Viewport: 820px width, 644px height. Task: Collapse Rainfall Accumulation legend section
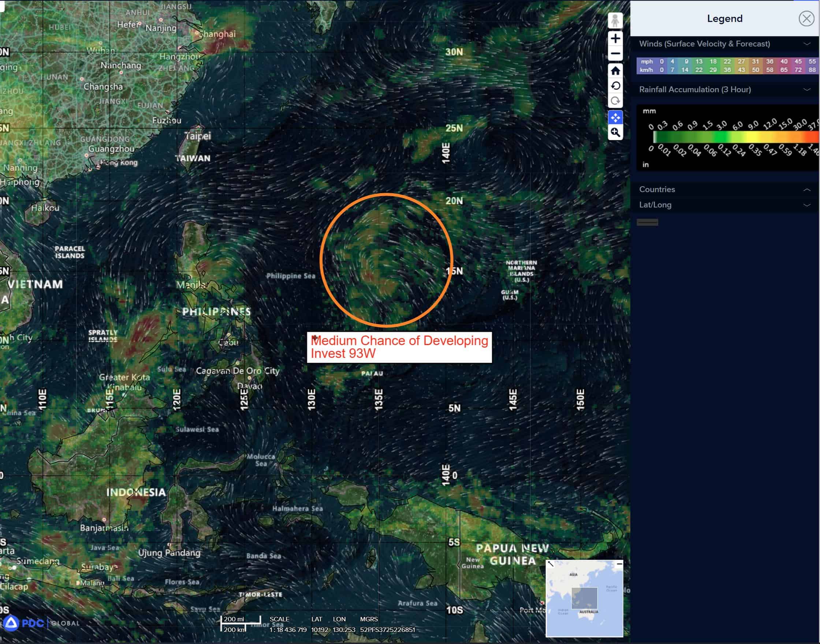click(807, 90)
